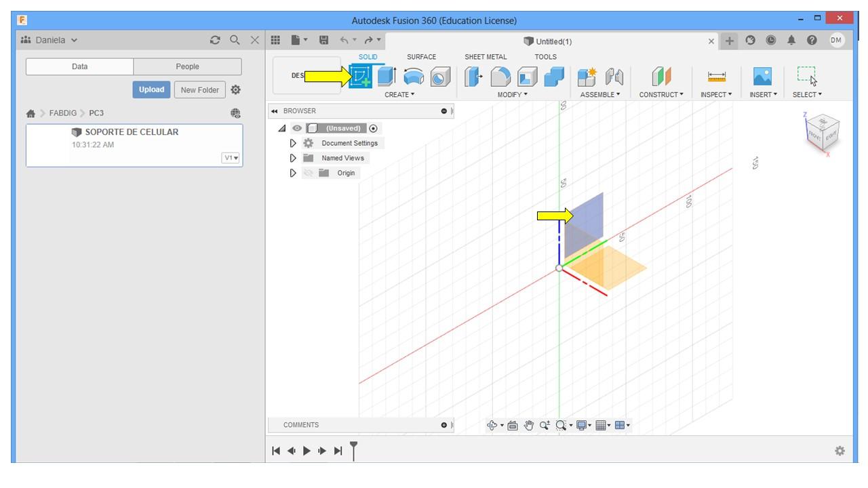Click the extensions icon beside new tab
868x488 pixels.
751,41
